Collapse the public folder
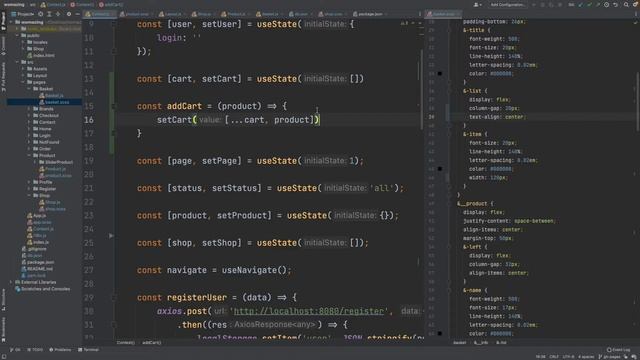This screenshot has height=360, width=640. 18,36
